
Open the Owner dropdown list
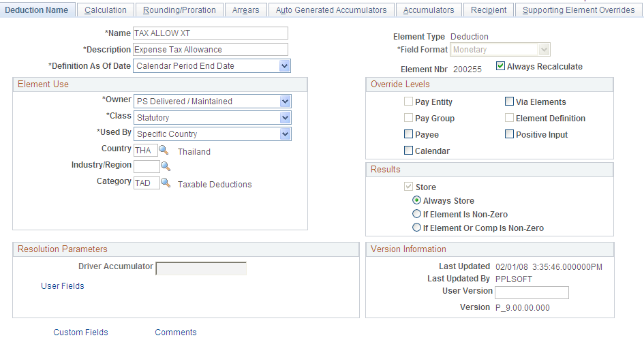point(285,101)
